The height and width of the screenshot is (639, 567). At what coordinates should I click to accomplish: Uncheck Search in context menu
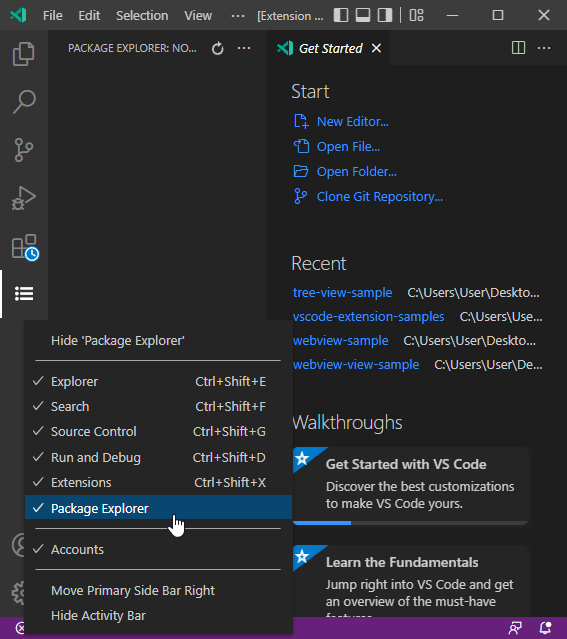click(158, 407)
